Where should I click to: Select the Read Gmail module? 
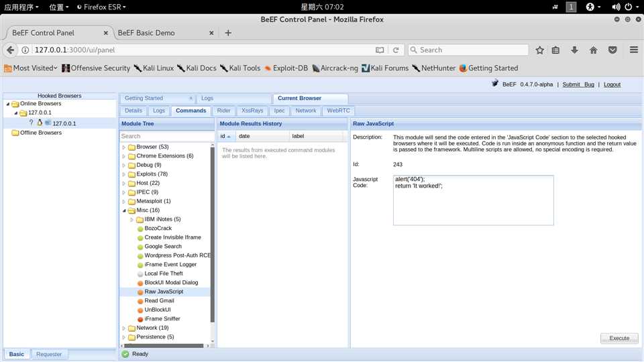click(159, 300)
